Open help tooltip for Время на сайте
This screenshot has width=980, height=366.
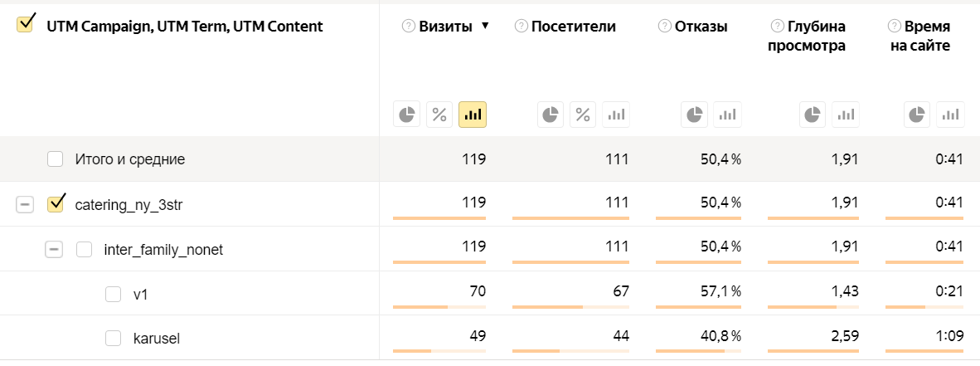point(894,26)
